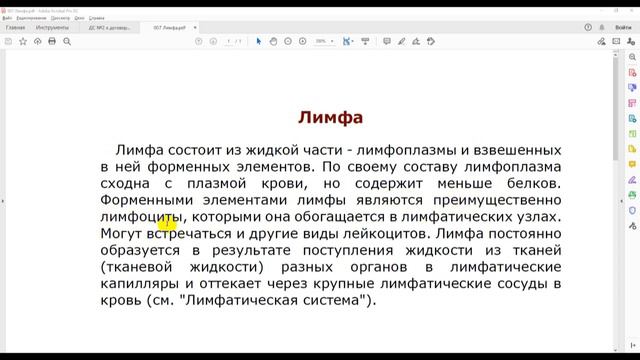The height and width of the screenshot is (360, 640).
Task: Click the scrolling mode toolbar icon
Action: click(x=365, y=41)
